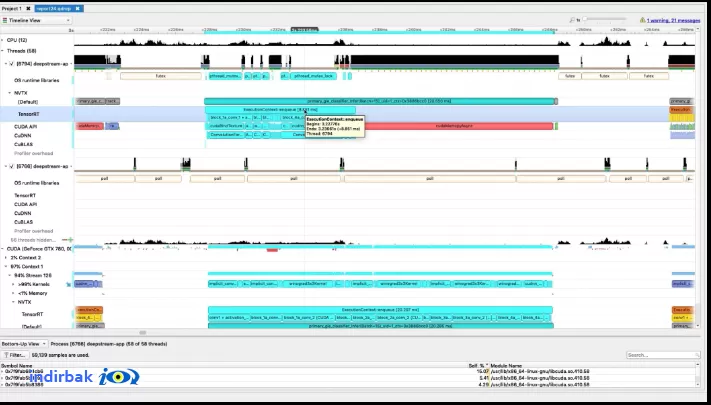Open the Bottom-Up View dropdown
This screenshot has width=711, height=405.
coord(24,344)
